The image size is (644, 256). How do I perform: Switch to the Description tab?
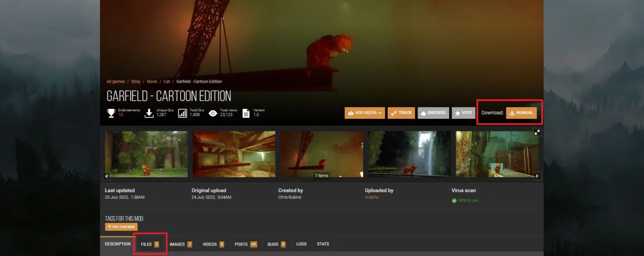pyautogui.click(x=117, y=244)
